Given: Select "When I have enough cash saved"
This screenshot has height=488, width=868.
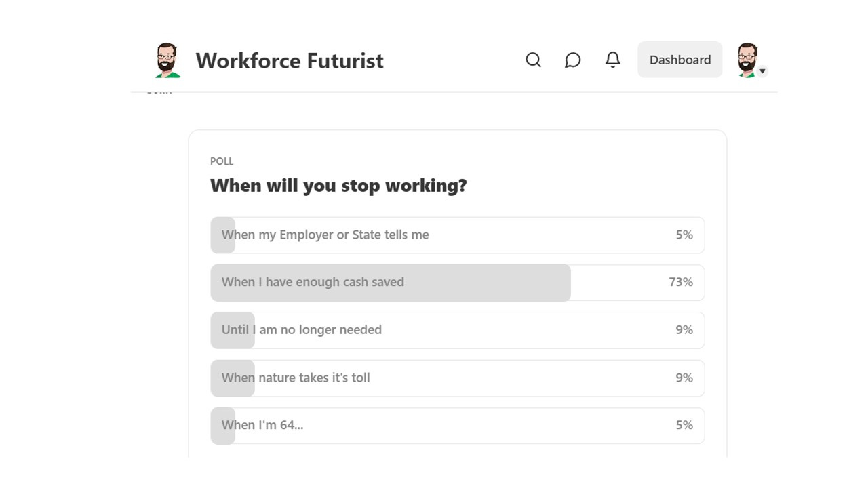Looking at the screenshot, I should (457, 283).
